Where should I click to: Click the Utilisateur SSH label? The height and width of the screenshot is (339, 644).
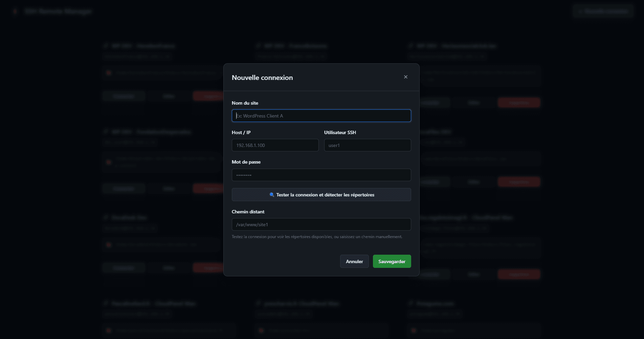(340, 132)
